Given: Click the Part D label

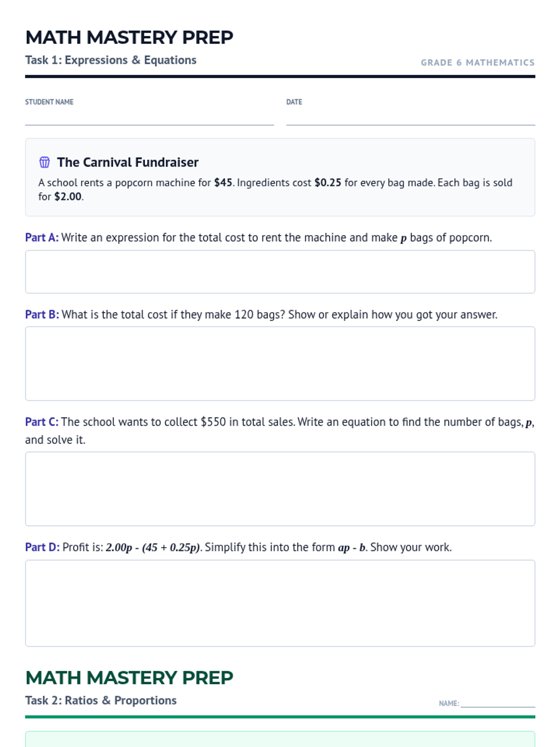Looking at the screenshot, I should tap(42, 547).
